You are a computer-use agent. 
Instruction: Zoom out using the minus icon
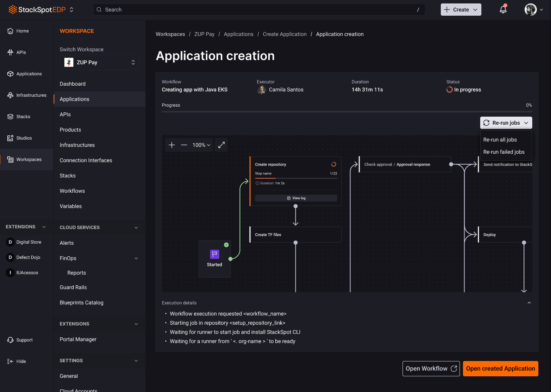pyautogui.click(x=184, y=145)
